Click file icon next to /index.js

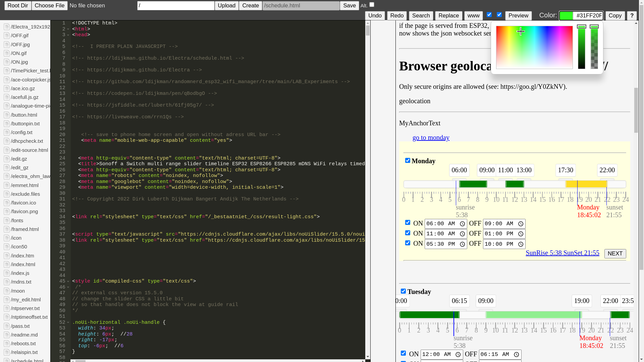[x=6, y=273]
